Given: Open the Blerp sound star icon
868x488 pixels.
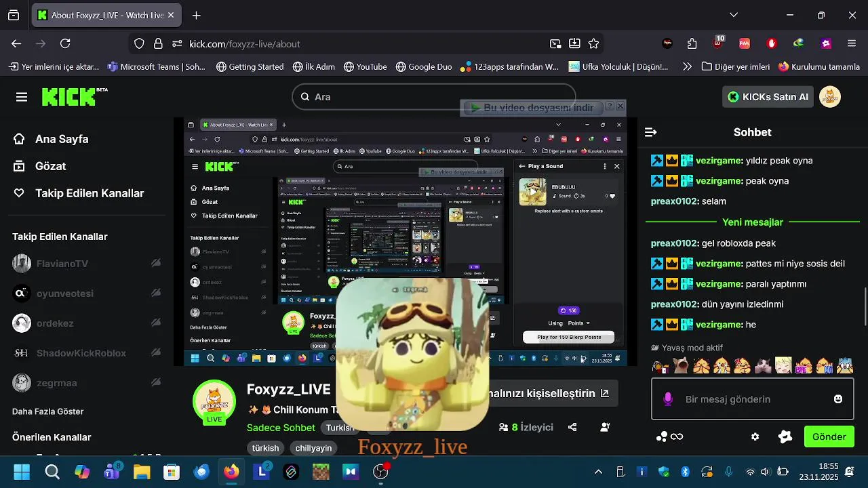Looking at the screenshot, I should 785,436.
